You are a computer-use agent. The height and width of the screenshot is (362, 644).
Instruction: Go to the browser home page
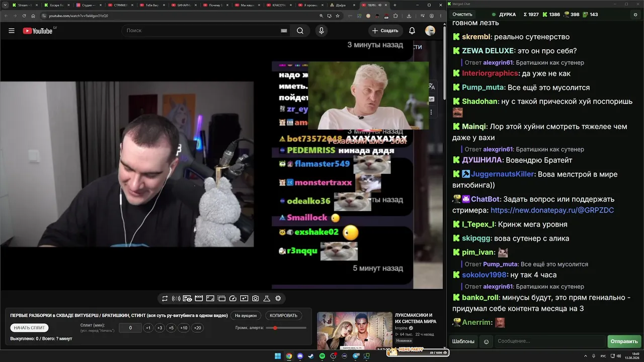click(33, 16)
